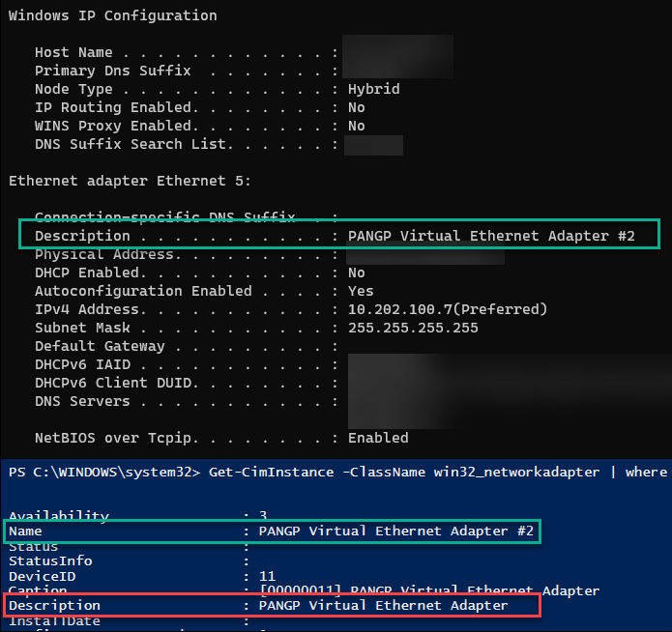This screenshot has height=632, width=672.
Task: Click PowerShell Description value 'PANGP Virtual Ethernet Adapter'
Action: click(x=383, y=606)
